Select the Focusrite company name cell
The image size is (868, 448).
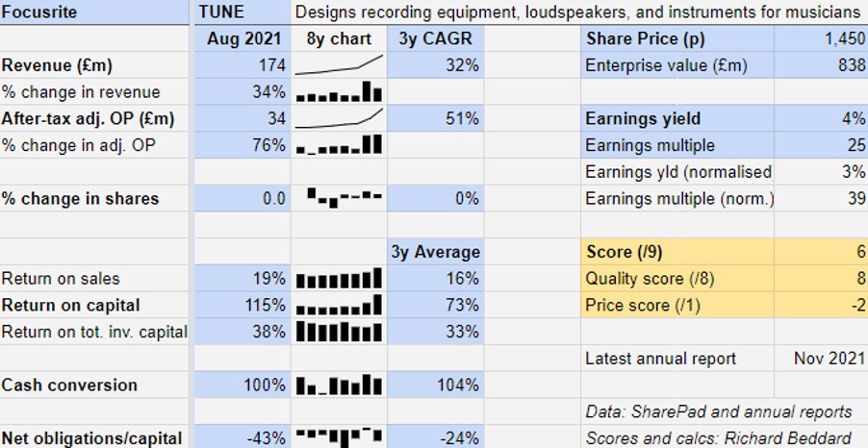point(94,12)
